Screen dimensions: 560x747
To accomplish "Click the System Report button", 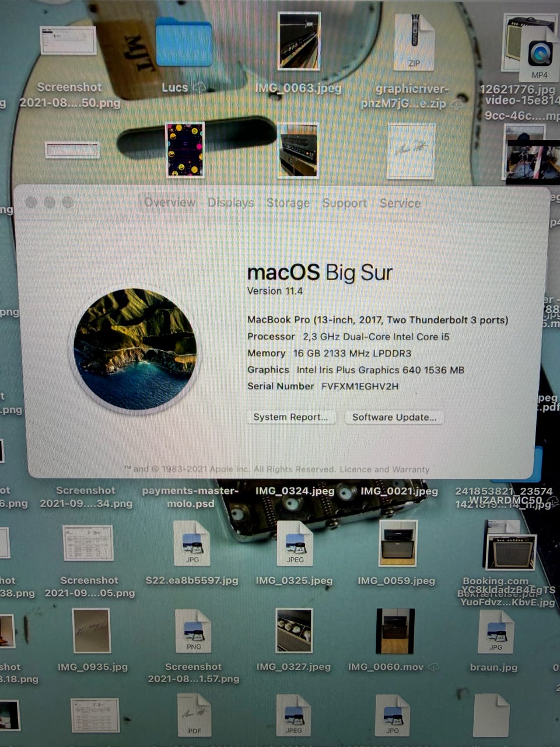I will tap(291, 417).
